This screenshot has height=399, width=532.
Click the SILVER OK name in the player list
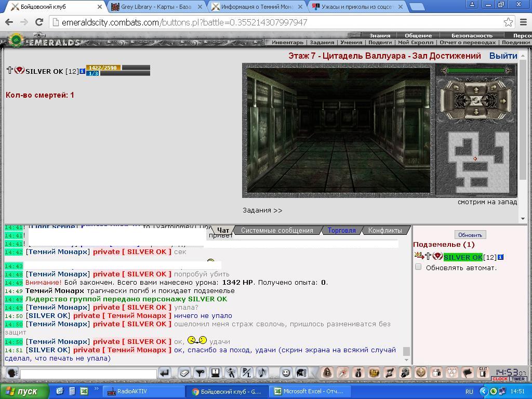pos(463,257)
